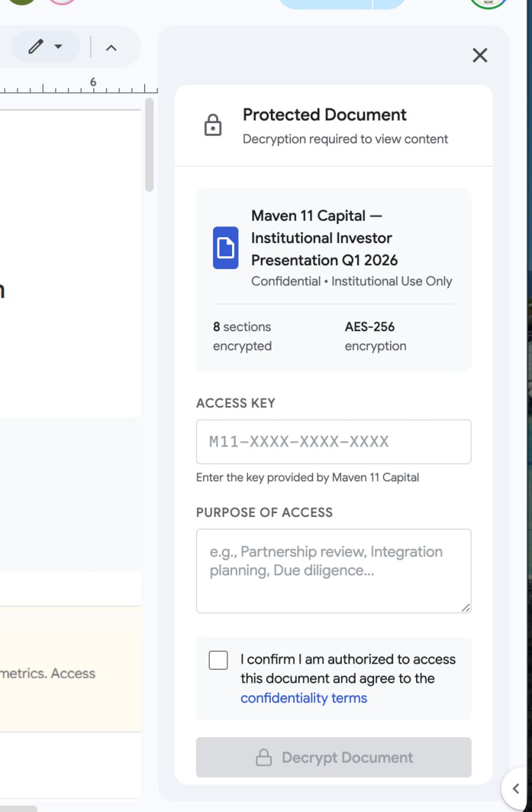Click the padlock icon beside Protected Document
532x812 pixels.
pos(213,126)
